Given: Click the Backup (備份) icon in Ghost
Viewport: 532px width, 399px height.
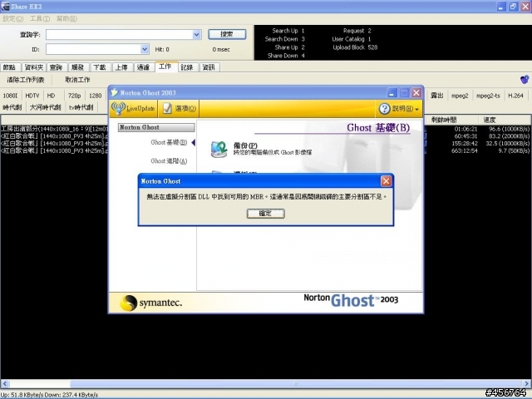Looking at the screenshot, I should coord(219,150).
